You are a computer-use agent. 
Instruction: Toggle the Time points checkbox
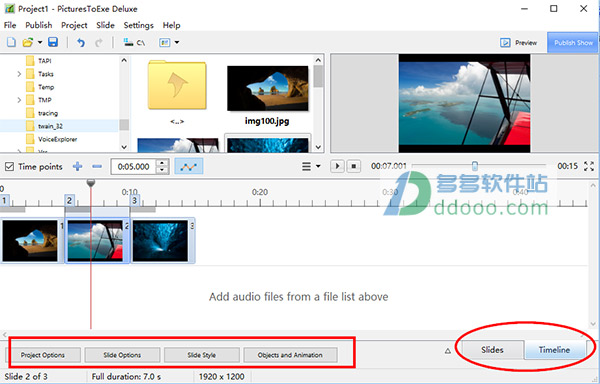(x=9, y=166)
